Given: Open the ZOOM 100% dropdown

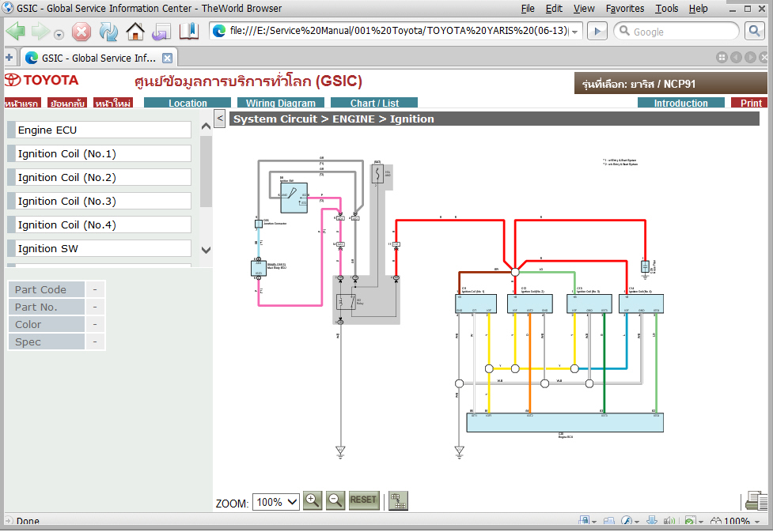Looking at the screenshot, I should (276, 502).
